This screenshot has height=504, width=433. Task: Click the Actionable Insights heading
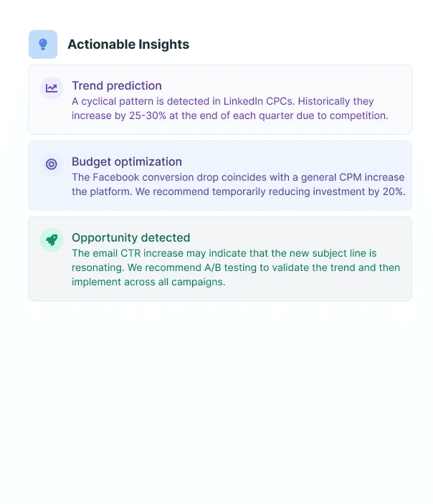pyautogui.click(x=128, y=44)
